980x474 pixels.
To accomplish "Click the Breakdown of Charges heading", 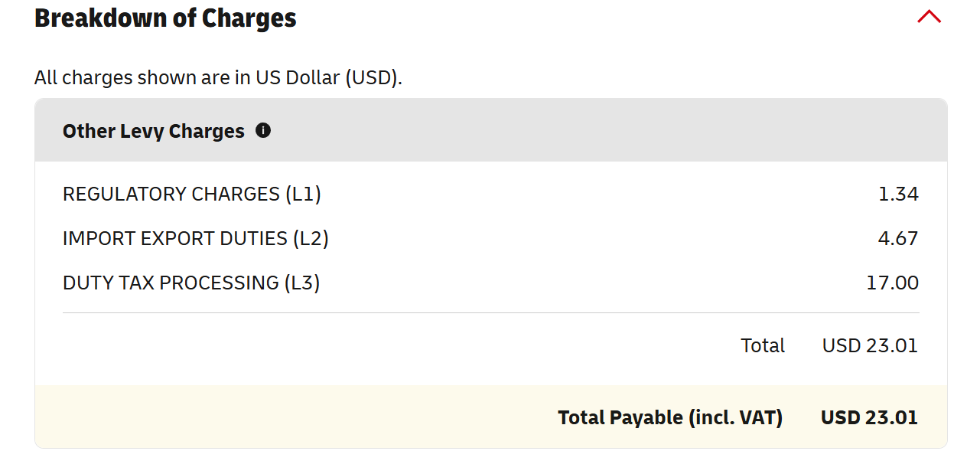I will pyautogui.click(x=165, y=18).
